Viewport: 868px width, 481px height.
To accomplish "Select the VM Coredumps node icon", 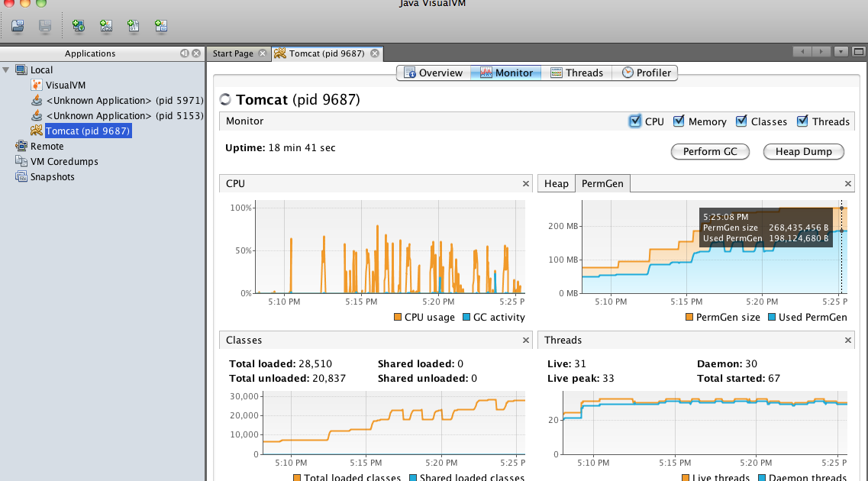I will click(21, 161).
